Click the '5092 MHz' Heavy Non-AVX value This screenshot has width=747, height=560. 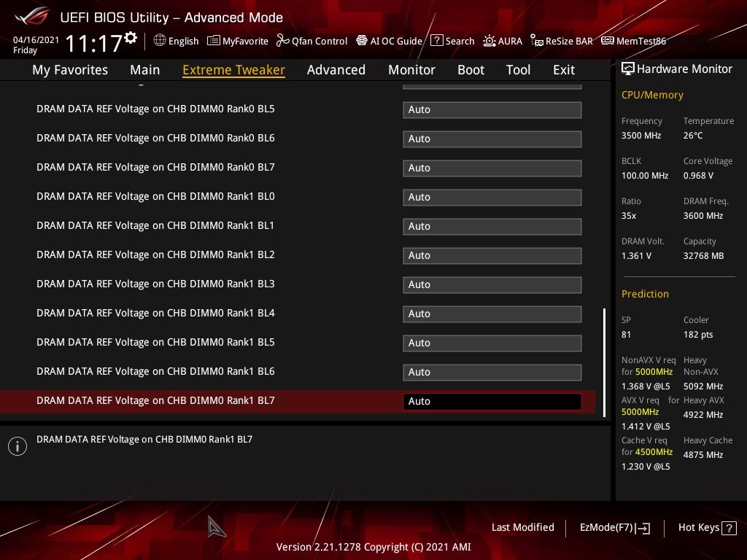click(x=703, y=386)
